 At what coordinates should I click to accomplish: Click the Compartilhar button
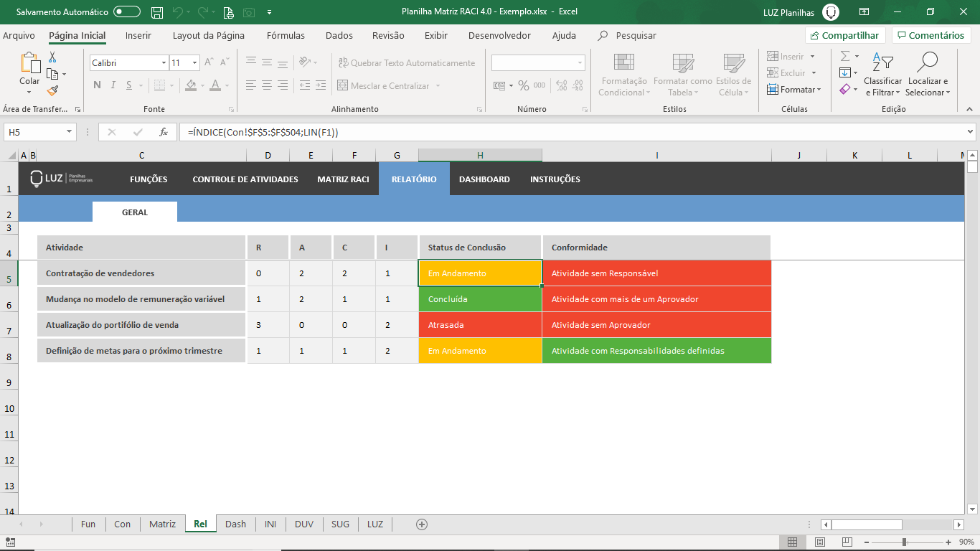point(845,35)
